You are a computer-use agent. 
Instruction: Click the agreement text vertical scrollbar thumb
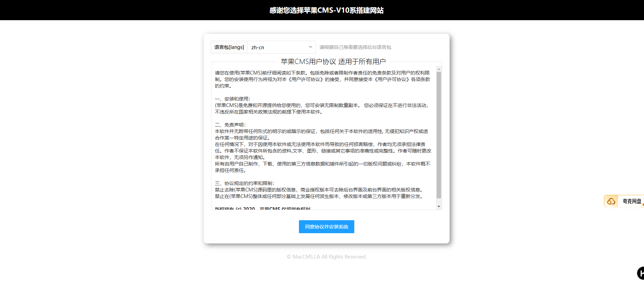click(x=439, y=135)
